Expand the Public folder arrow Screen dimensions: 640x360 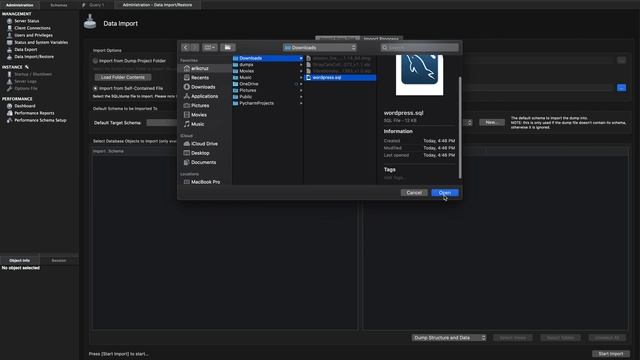pyautogui.click(x=301, y=97)
